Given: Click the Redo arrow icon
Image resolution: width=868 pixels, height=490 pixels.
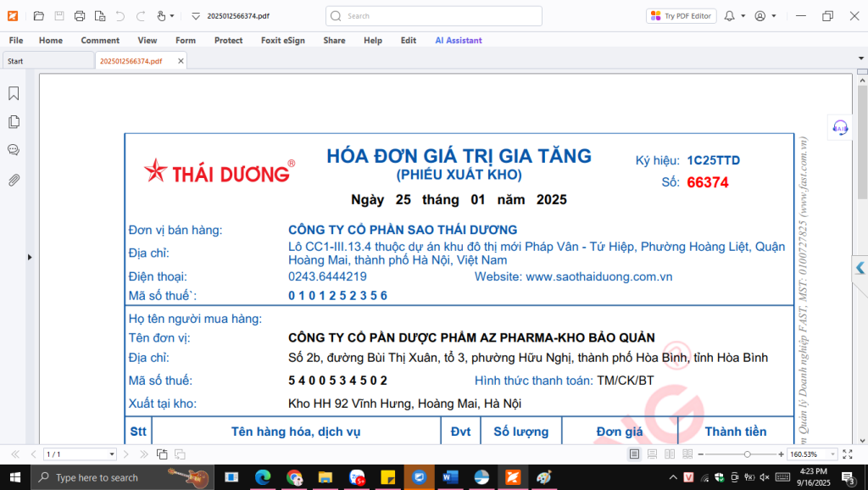Looking at the screenshot, I should (141, 16).
